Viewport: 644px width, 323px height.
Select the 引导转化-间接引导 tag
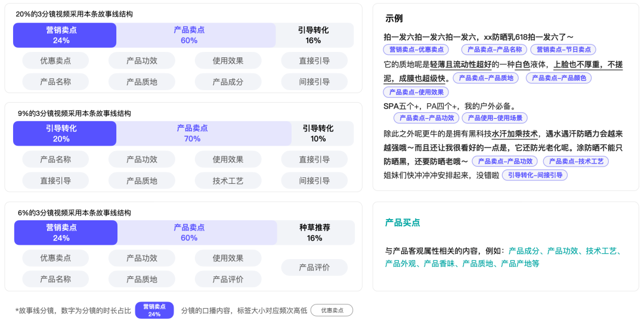click(x=534, y=175)
